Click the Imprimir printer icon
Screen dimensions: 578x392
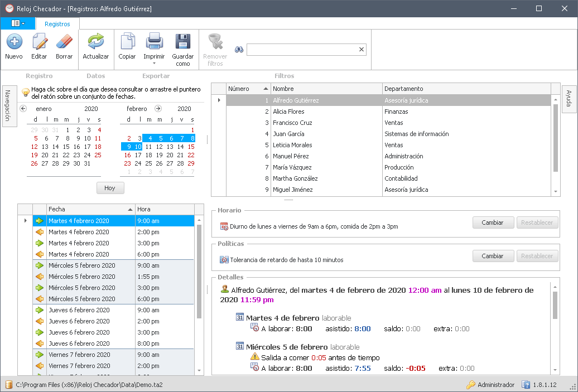tap(154, 42)
